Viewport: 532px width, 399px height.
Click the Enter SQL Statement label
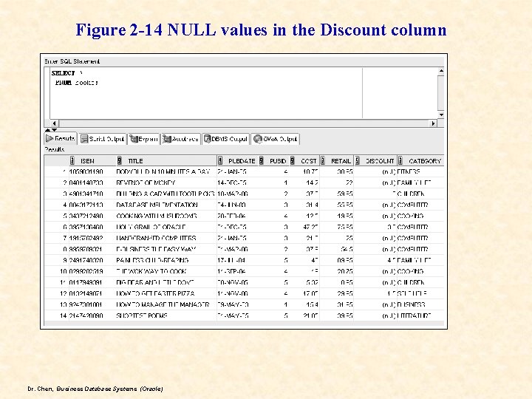click(x=72, y=61)
